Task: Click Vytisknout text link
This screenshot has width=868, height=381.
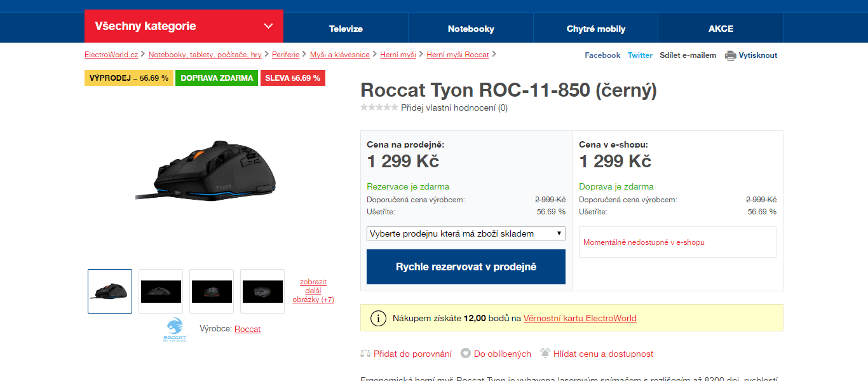Action: click(758, 55)
